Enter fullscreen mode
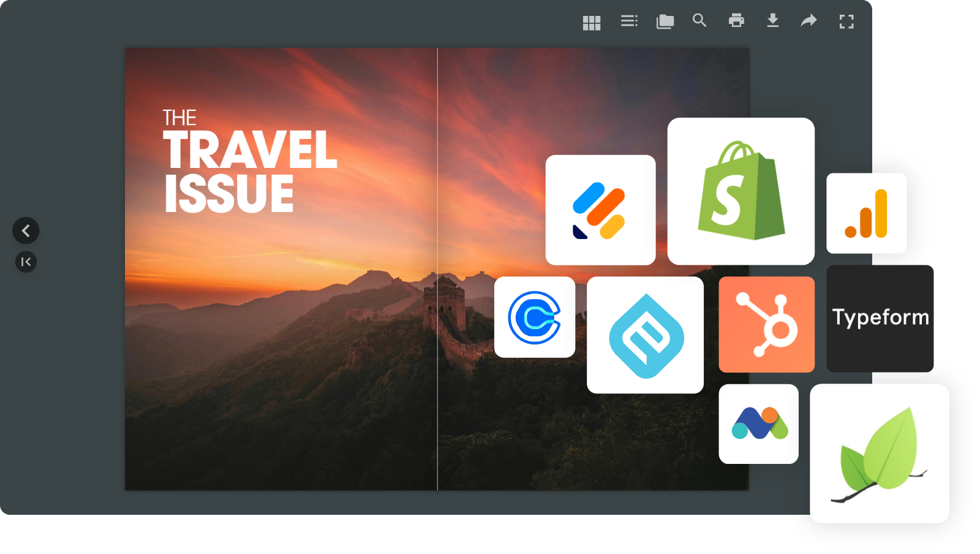 [846, 22]
